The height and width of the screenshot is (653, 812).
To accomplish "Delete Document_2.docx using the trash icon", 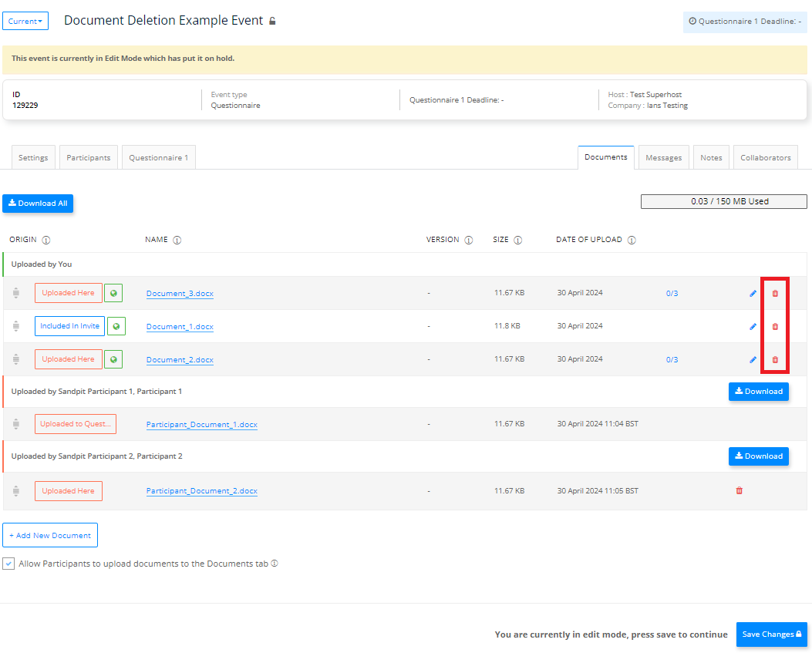I will pyautogui.click(x=775, y=360).
